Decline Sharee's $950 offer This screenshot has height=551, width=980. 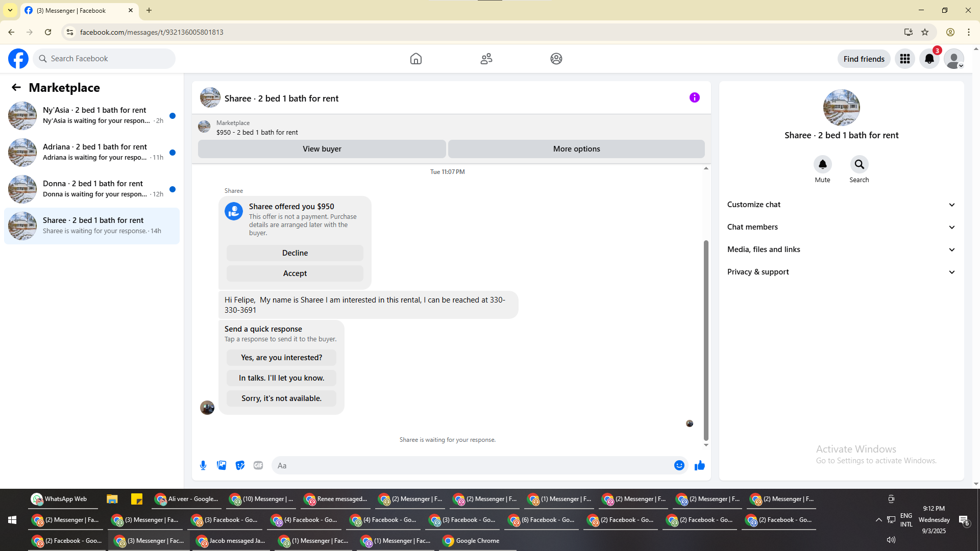click(295, 253)
